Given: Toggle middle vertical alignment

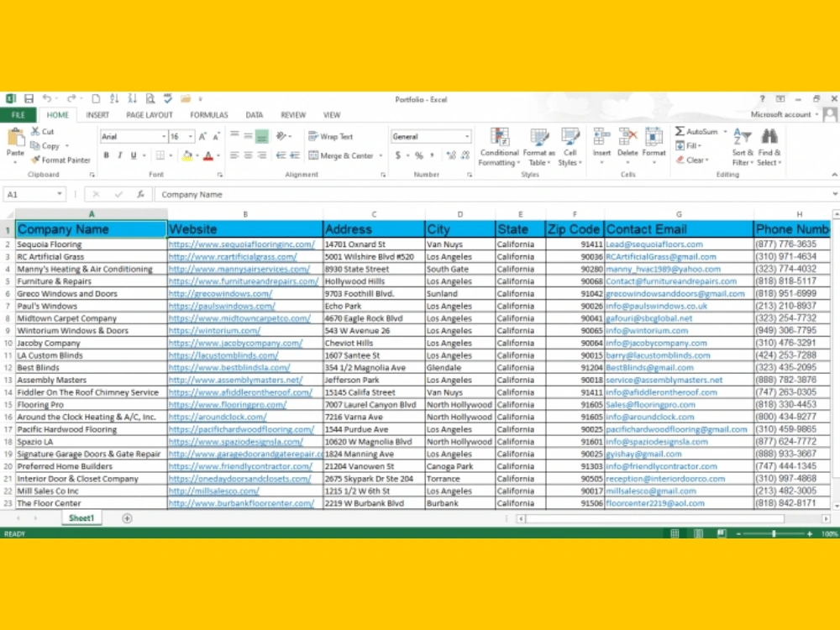Looking at the screenshot, I should [x=248, y=136].
